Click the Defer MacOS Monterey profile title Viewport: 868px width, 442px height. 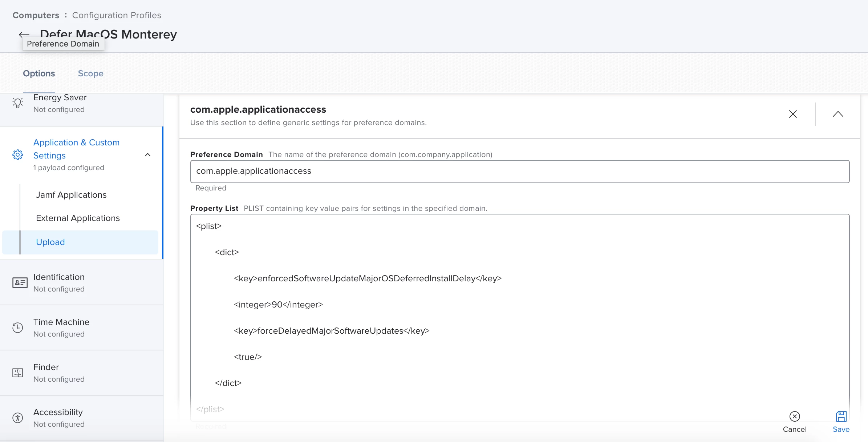tap(108, 34)
